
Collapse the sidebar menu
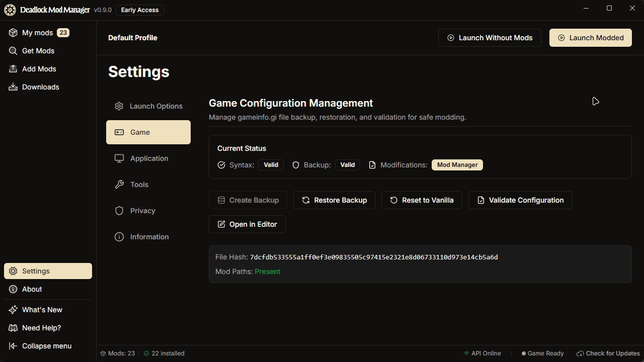coord(46,346)
